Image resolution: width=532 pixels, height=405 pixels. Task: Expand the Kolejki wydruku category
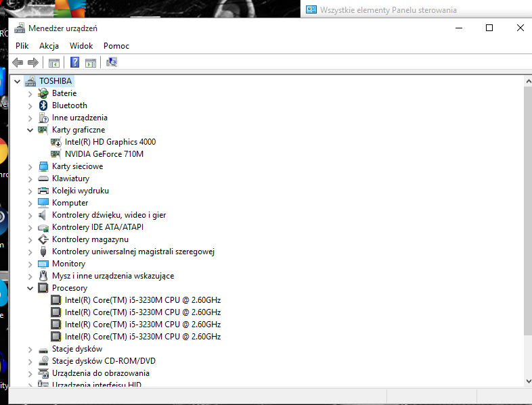pyautogui.click(x=30, y=191)
